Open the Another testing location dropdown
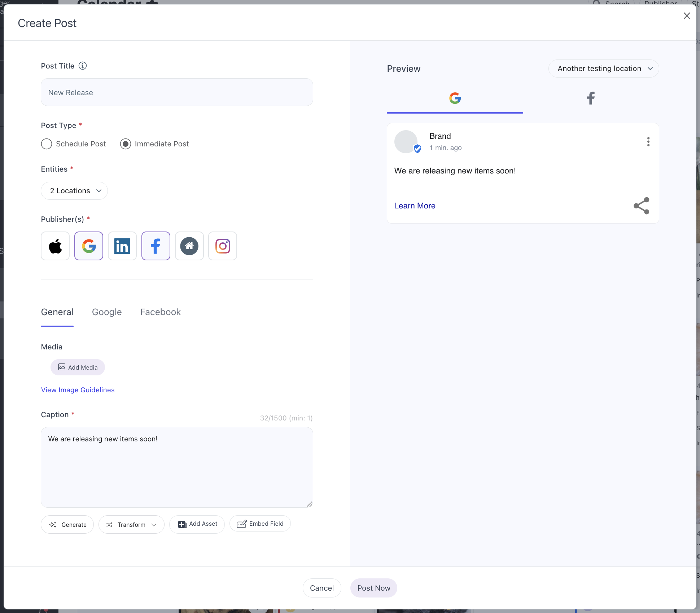The image size is (700, 613). click(x=604, y=69)
